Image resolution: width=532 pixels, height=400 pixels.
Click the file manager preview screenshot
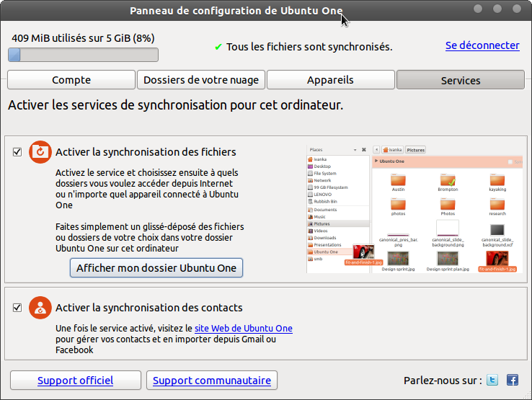[414, 209]
